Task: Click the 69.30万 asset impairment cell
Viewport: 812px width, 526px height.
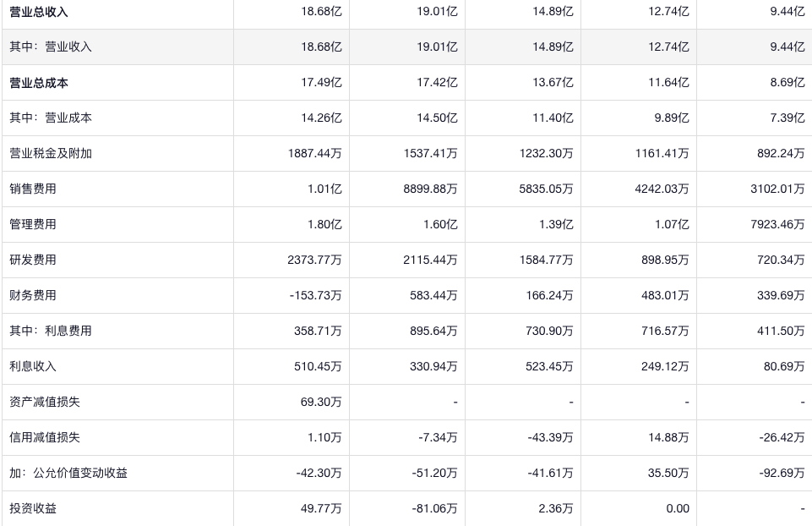Action: click(321, 403)
